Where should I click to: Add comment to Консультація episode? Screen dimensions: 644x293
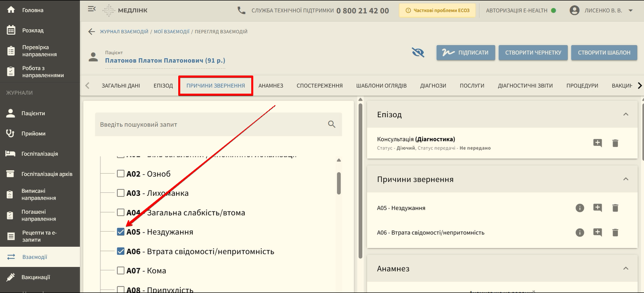pos(598,143)
